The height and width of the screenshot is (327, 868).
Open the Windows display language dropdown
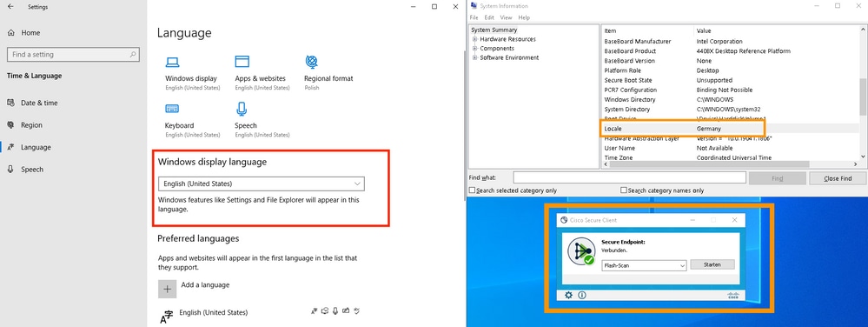262,184
